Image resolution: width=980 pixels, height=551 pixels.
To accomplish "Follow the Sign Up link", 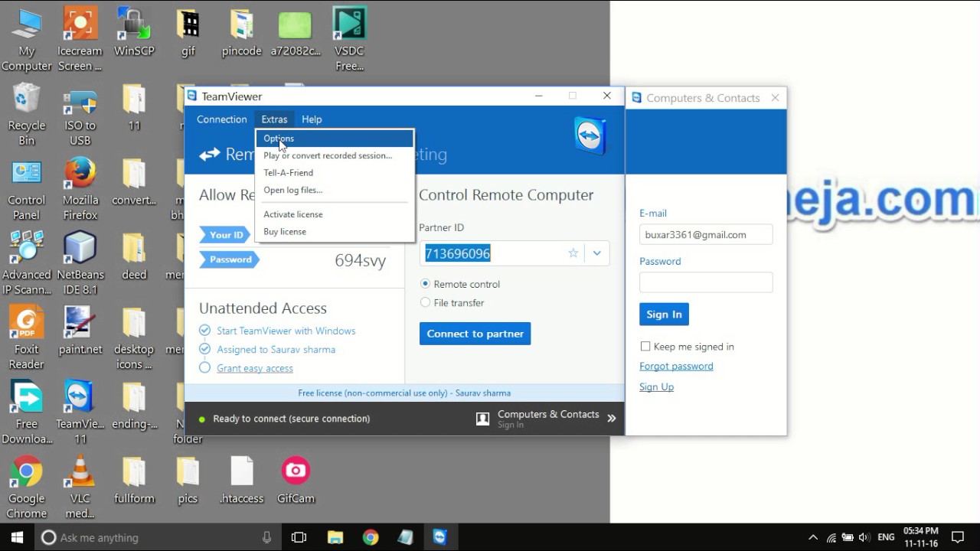I will [x=656, y=386].
